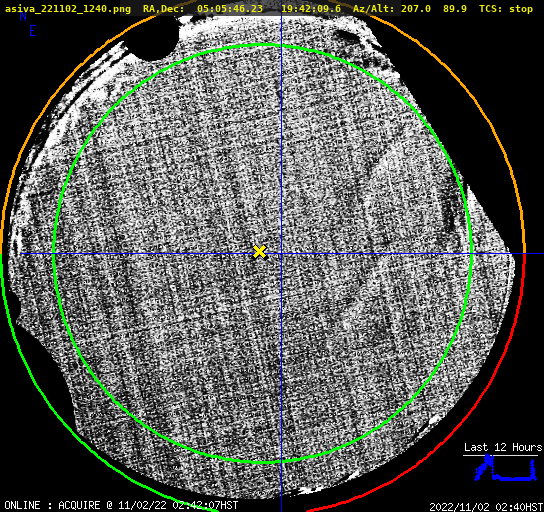
Task: Click the Dec value 19:42:09.6
Action: [311, 9]
